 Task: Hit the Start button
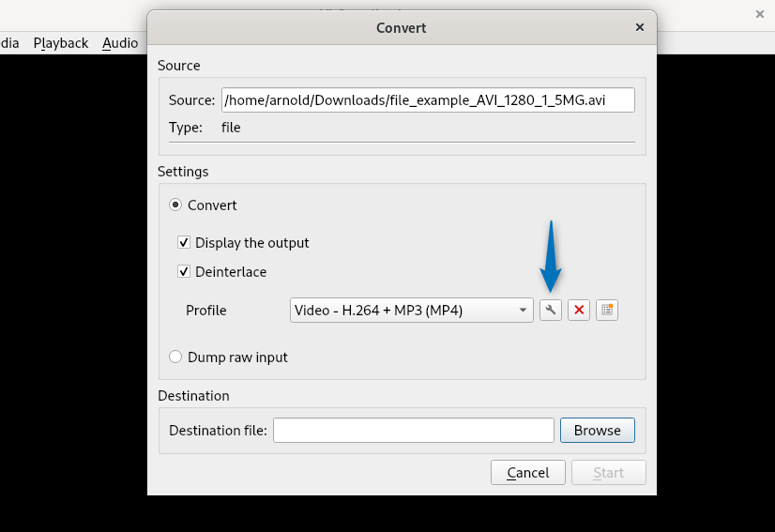(x=608, y=472)
